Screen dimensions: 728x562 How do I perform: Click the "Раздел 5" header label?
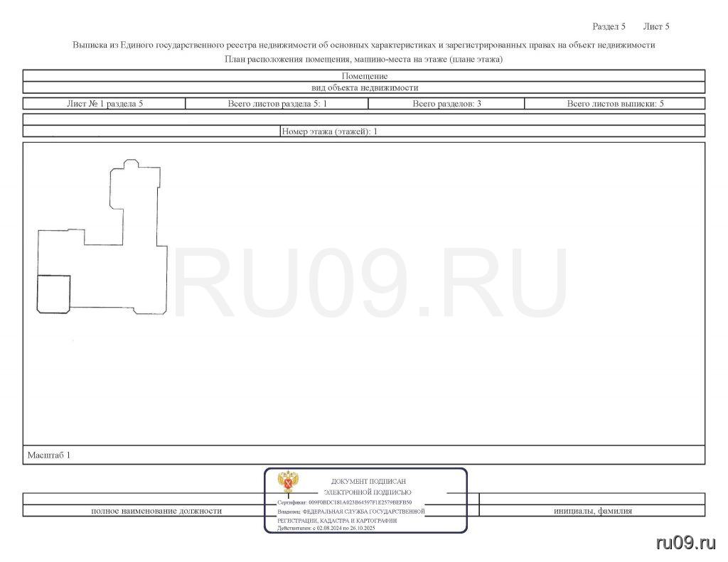pos(609,26)
